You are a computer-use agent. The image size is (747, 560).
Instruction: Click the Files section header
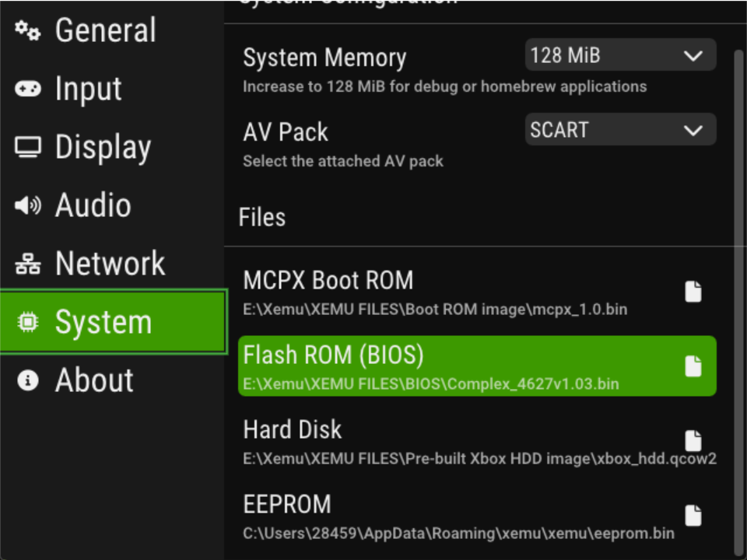tap(262, 217)
